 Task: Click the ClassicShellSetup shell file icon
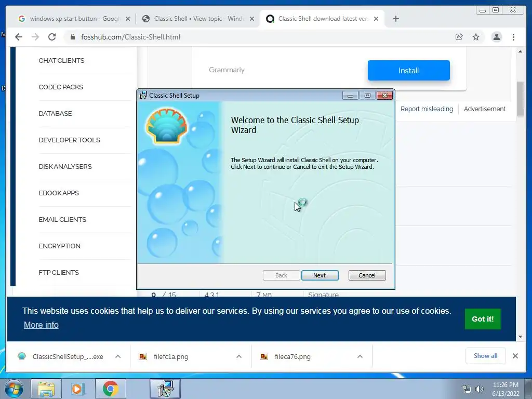[x=22, y=356]
